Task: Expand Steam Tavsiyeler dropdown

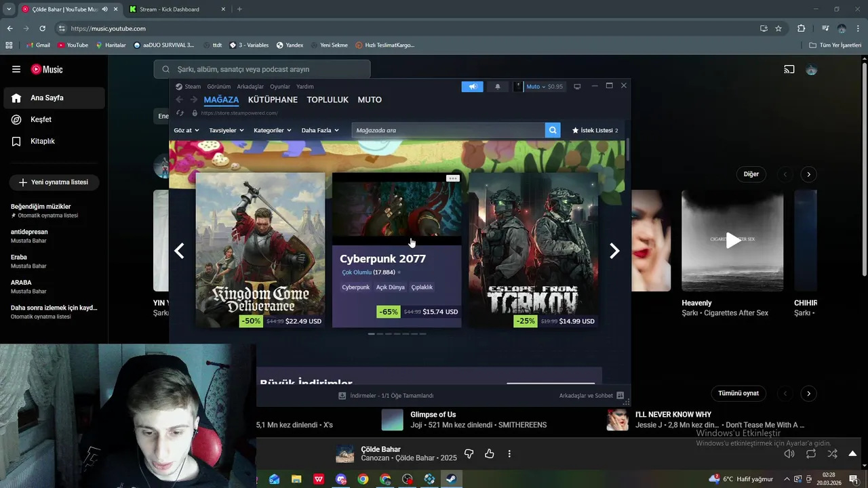Action: coord(226,130)
